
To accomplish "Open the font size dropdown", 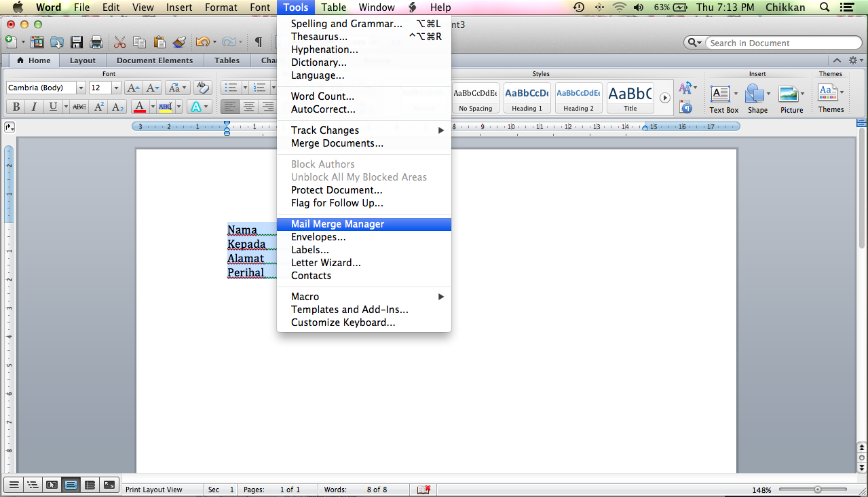I will pos(115,87).
